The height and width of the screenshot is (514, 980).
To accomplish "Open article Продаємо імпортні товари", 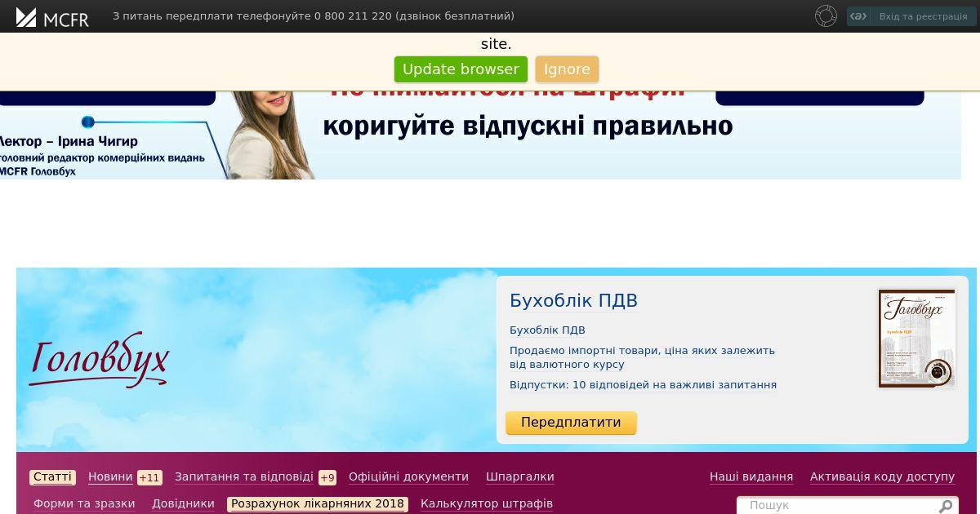I will click(642, 357).
